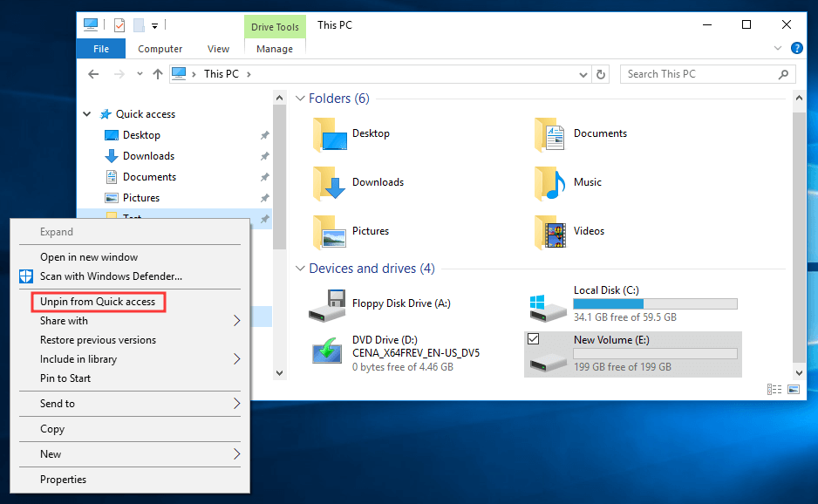818x504 pixels.
Task: Collapse the Devices and drives group
Action: coord(300,269)
